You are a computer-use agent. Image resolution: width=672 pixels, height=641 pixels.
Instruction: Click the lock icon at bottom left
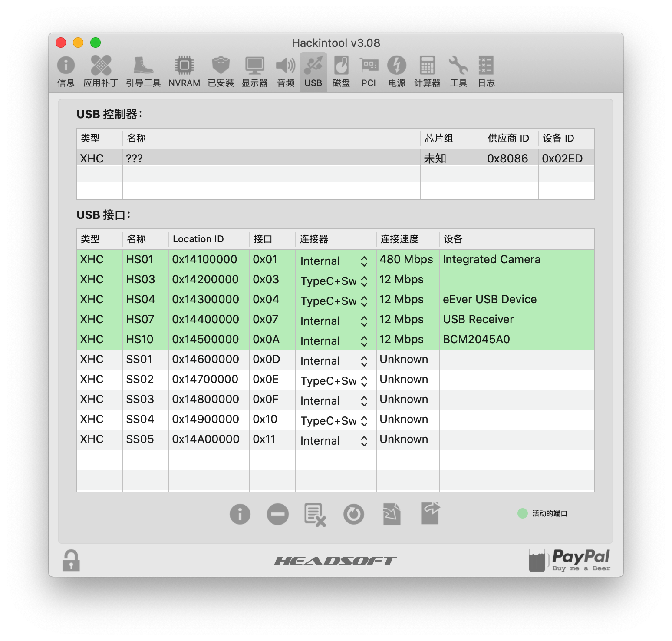pos(71,561)
